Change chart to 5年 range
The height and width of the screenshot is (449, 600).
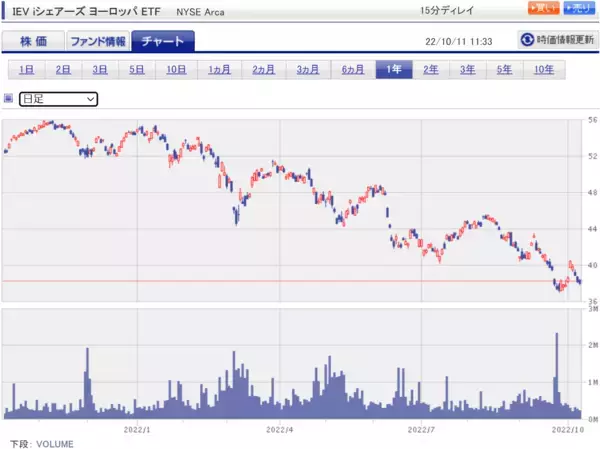point(504,70)
